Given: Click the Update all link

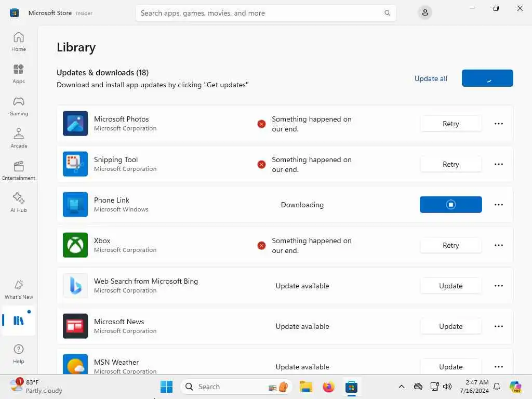Looking at the screenshot, I should (x=431, y=79).
